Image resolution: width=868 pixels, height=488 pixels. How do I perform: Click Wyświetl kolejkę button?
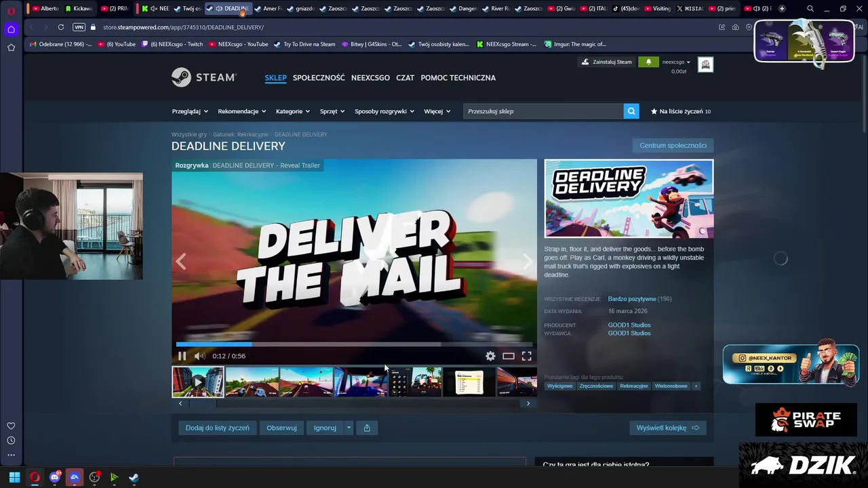pyautogui.click(x=668, y=428)
